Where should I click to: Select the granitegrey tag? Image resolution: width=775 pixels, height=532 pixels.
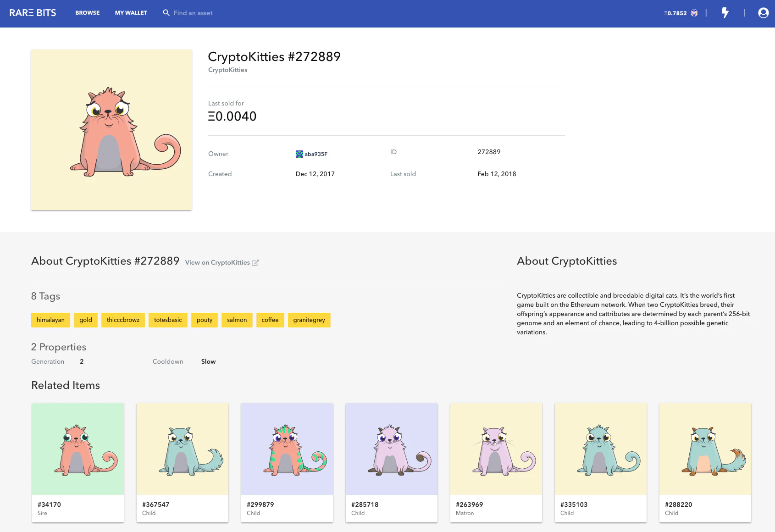(x=309, y=320)
